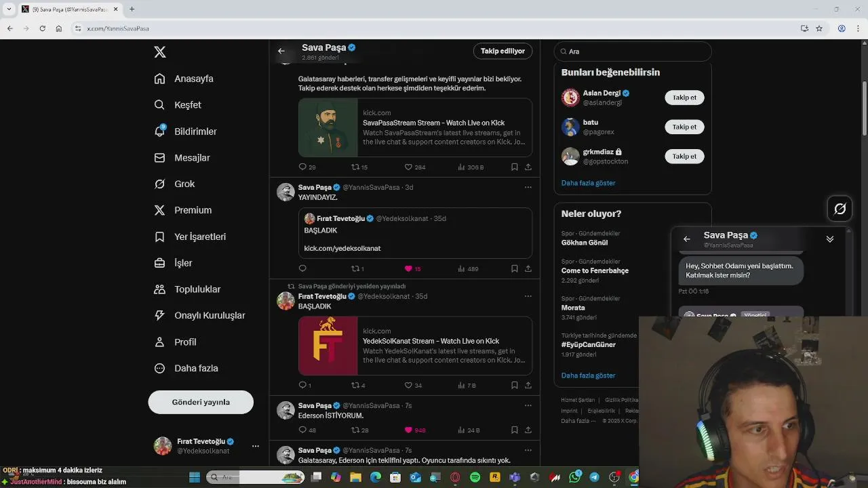Follow Aslan Dergi with Takip et
Screen dimensions: 868x488
pos(684,98)
